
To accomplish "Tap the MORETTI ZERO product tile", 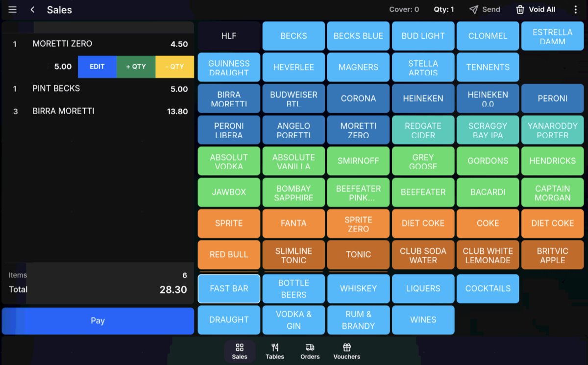I will pyautogui.click(x=358, y=130).
